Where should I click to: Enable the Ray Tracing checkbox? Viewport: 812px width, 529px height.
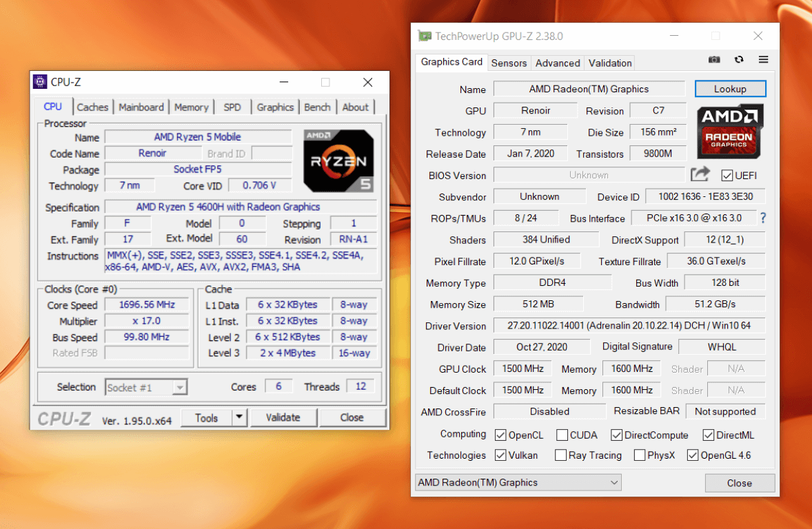pyautogui.click(x=560, y=455)
